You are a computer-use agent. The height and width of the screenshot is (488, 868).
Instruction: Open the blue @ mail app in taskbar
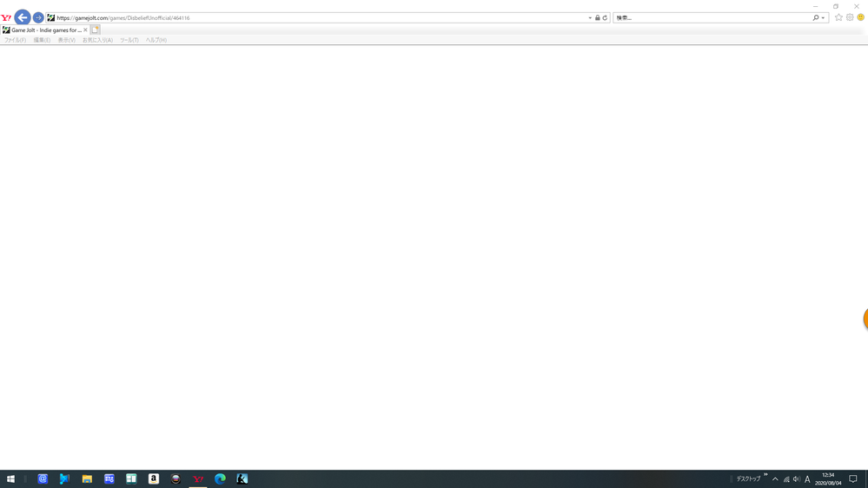coord(43,479)
